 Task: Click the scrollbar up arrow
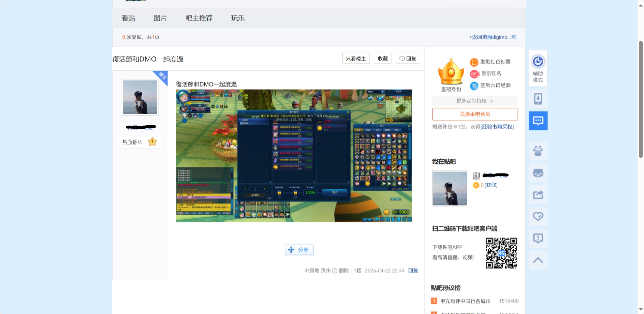tap(641, 5)
